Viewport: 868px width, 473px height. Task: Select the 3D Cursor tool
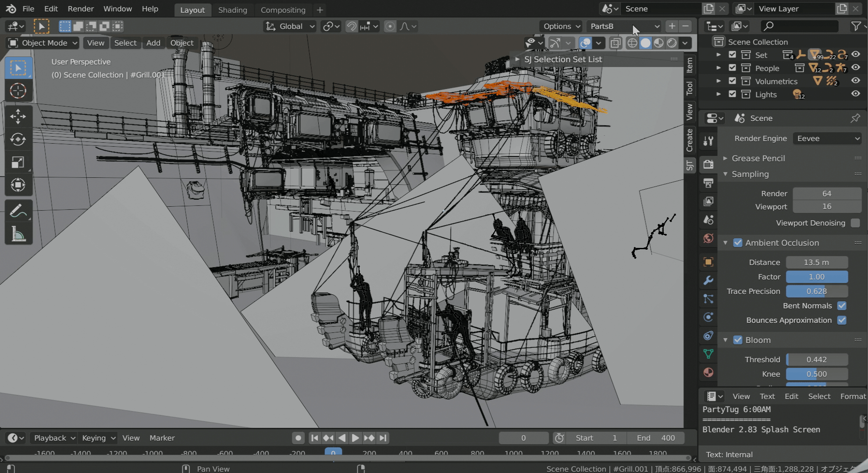[x=18, y=91]
